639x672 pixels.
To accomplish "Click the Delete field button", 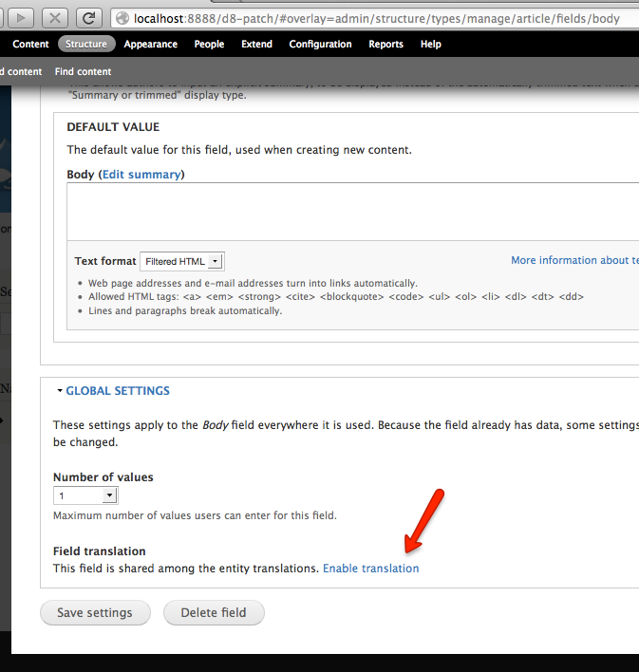I will click(214, 613).
